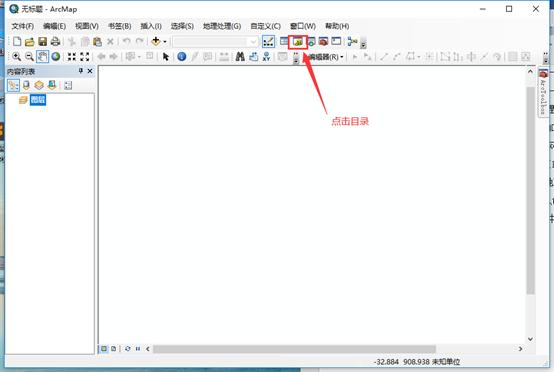Viewport: 554px width, 372px height.
Task: Choose the Select Elements arrow tool
Action: coord(165,57)
